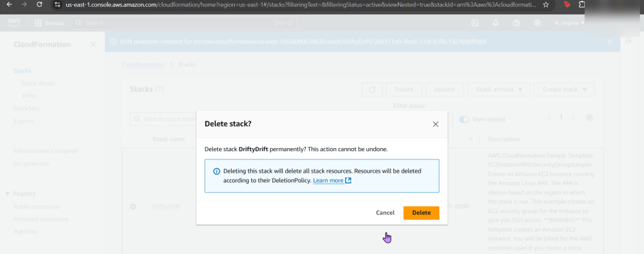Bookmark this page with the star icon
644x254 pixels.
545,4
